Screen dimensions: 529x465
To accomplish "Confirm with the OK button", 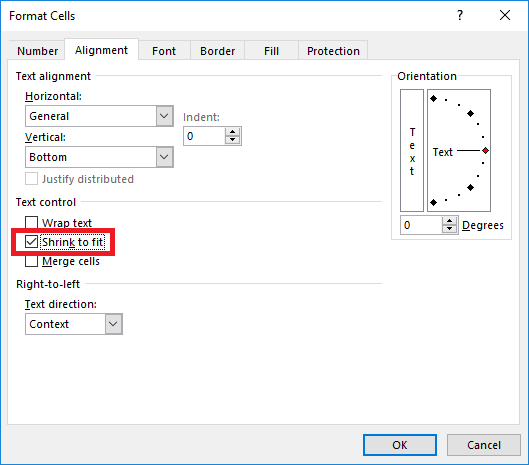I will tap(400, 445).
